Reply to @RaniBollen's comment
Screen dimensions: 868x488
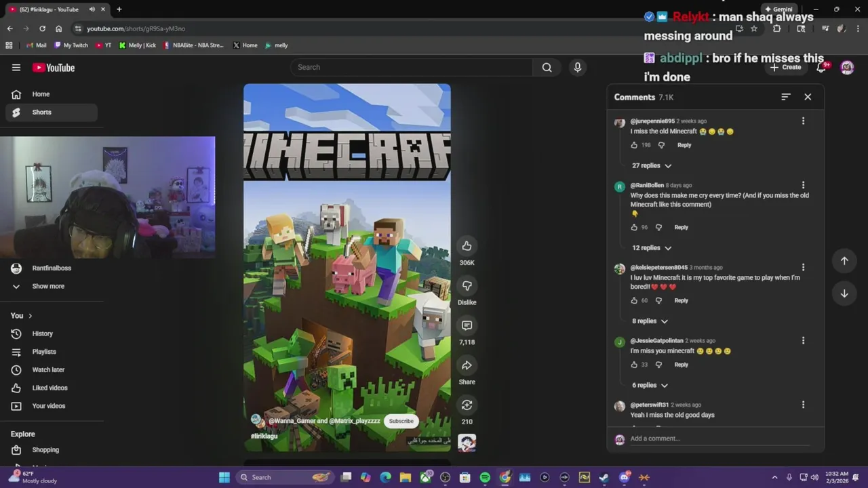point(681,227)
